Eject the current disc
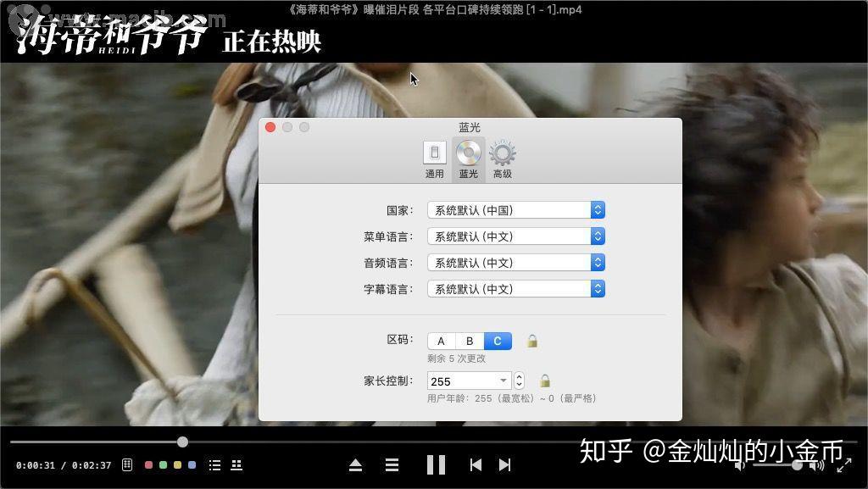Image resolution: width=868 pixels, height=489 pixels. 355,464
